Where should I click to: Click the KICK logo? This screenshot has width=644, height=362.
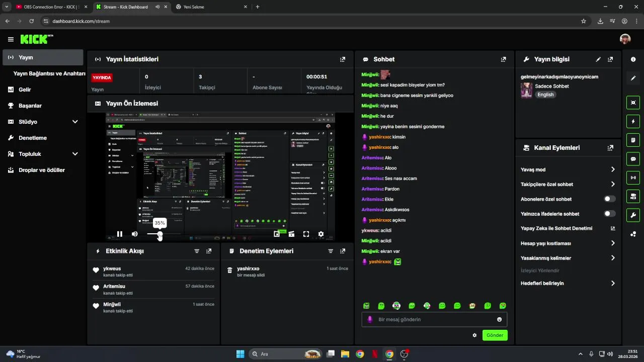tap(36, 39)
